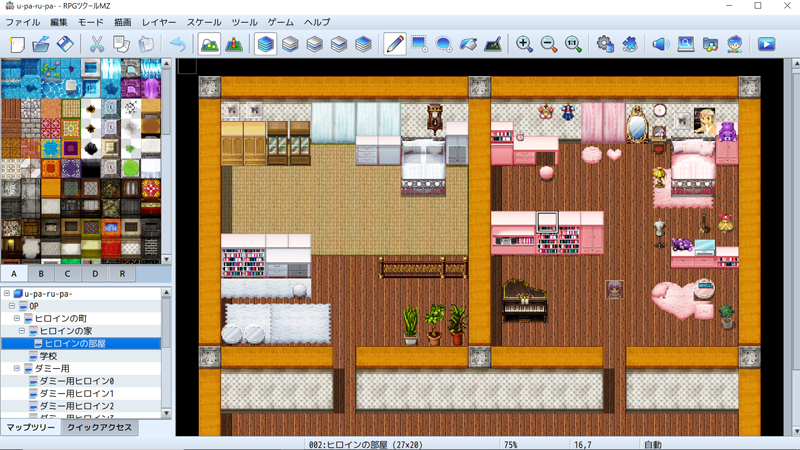The image size is (800, 450).
Task: Collapse the OP map node
Action: pyautogui.click(x=12, y=306)
